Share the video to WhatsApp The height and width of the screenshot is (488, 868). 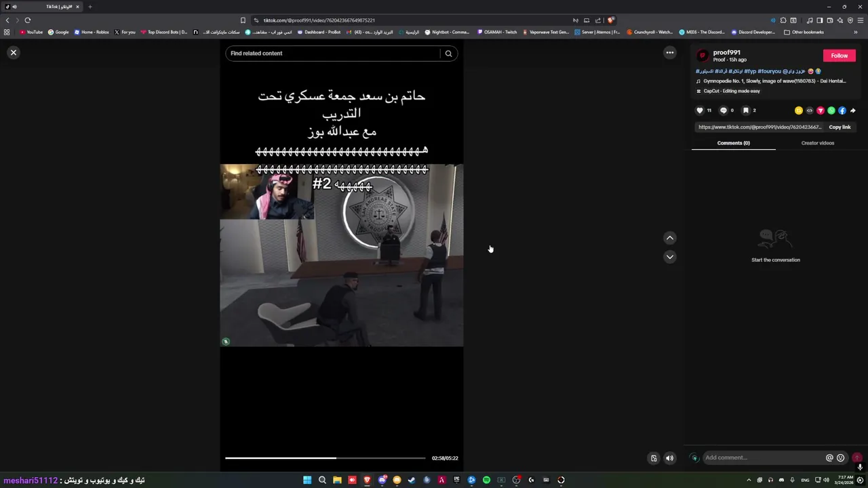(831, 110)
